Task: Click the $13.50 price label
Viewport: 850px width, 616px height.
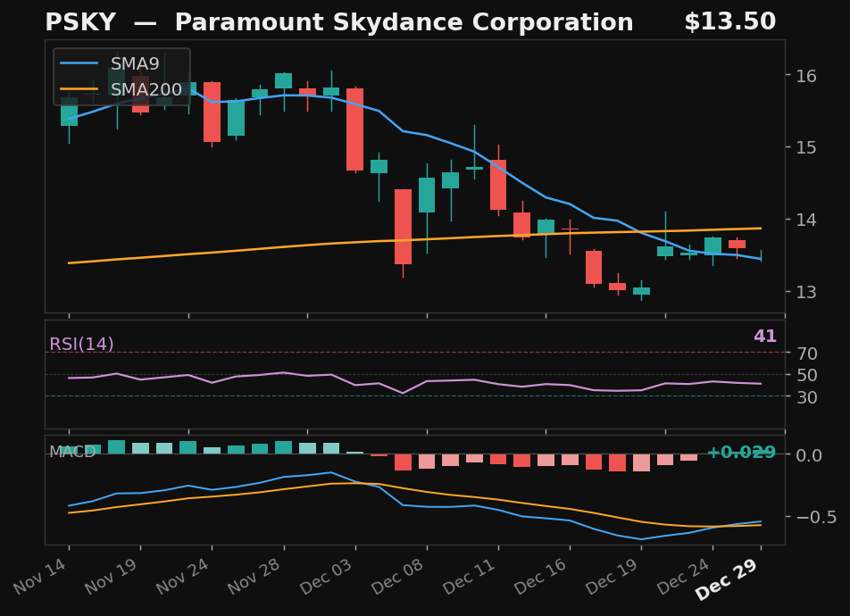Action: [x=729, y=21]
